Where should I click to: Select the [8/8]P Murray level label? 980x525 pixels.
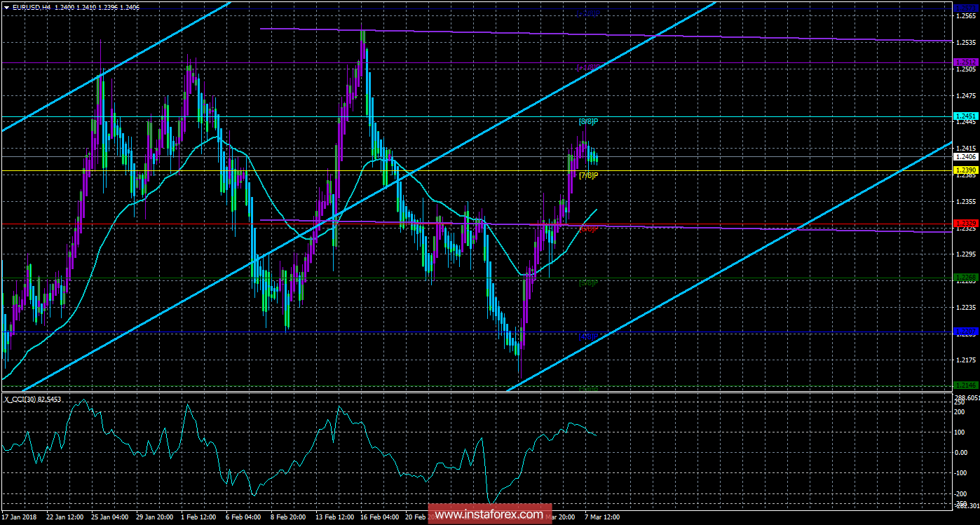point(588,122)
